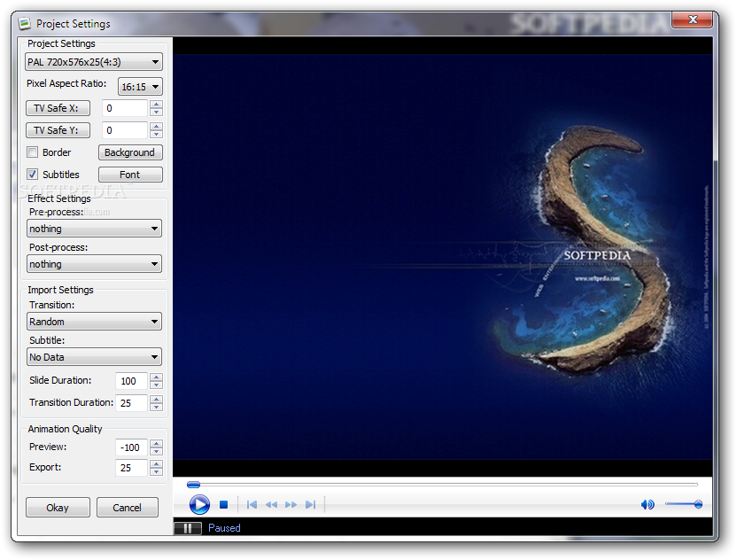The height and width of the screenshot is (560, 737).
Task: Open the Pixel Aspect Ratio 16:15 dropdown
Action: [x=140, y=87]
